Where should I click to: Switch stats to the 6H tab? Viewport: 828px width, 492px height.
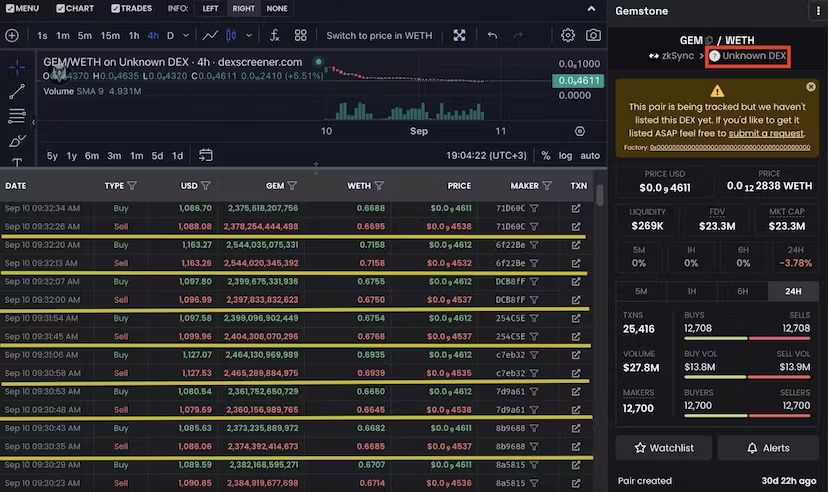click(x=743, y=291)
